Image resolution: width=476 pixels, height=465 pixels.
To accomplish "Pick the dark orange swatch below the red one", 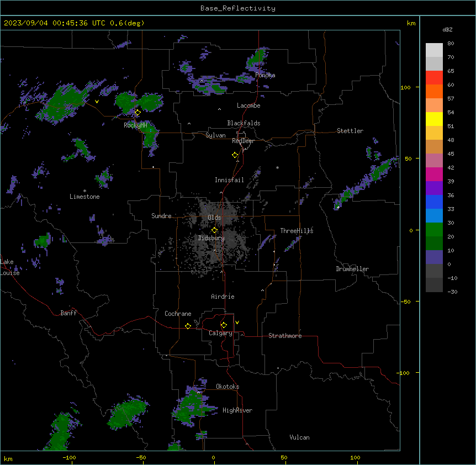I will tap(434, 91).
